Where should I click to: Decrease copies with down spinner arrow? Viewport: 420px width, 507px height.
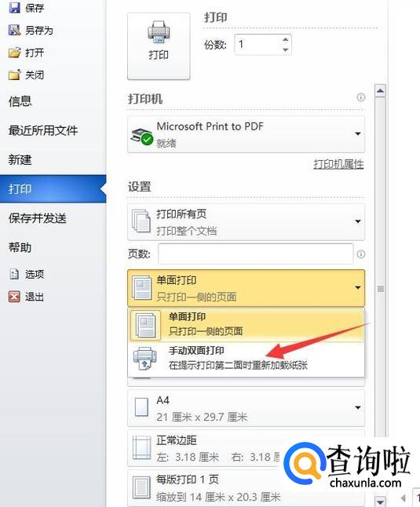pos(285,49)
